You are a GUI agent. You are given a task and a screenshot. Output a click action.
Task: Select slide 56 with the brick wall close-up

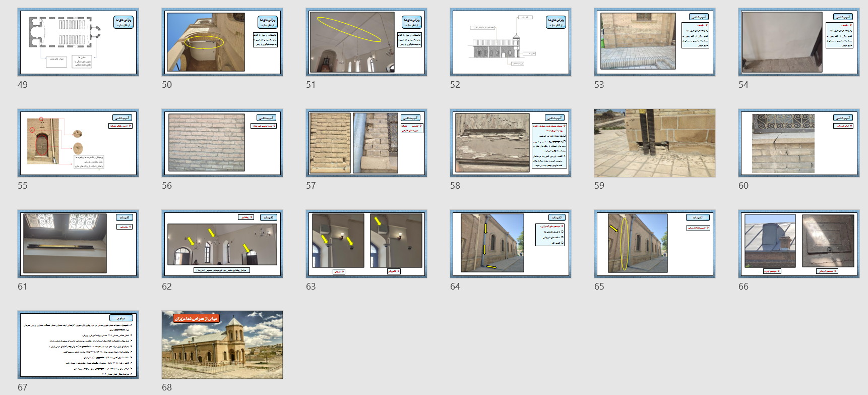[x=222, y=143]
